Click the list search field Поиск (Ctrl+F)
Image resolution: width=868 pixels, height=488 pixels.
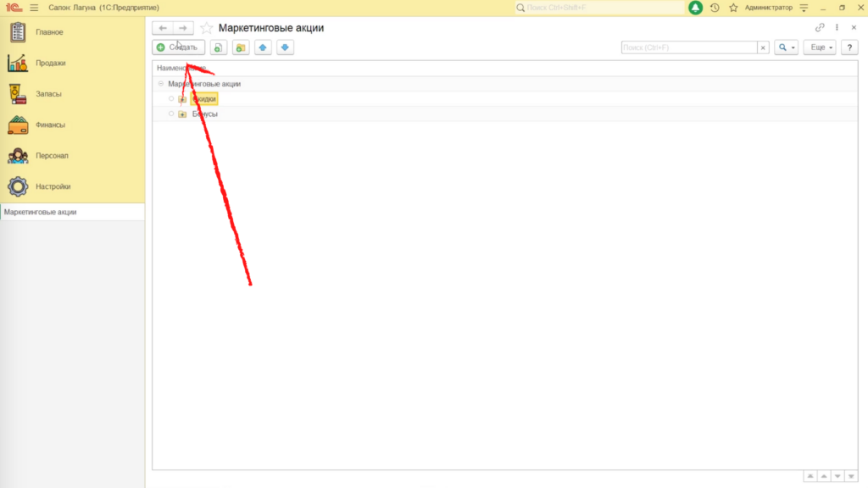click(689, 47)
